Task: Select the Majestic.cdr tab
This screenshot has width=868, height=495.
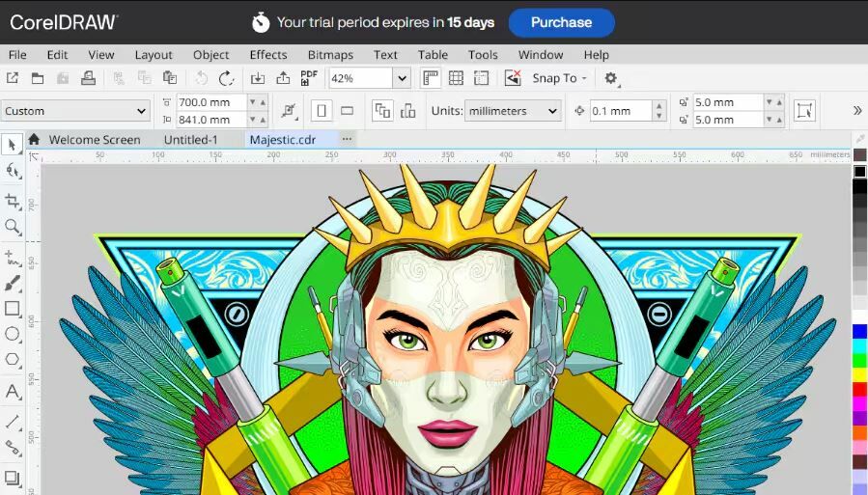Action: (x=283, y=140)
